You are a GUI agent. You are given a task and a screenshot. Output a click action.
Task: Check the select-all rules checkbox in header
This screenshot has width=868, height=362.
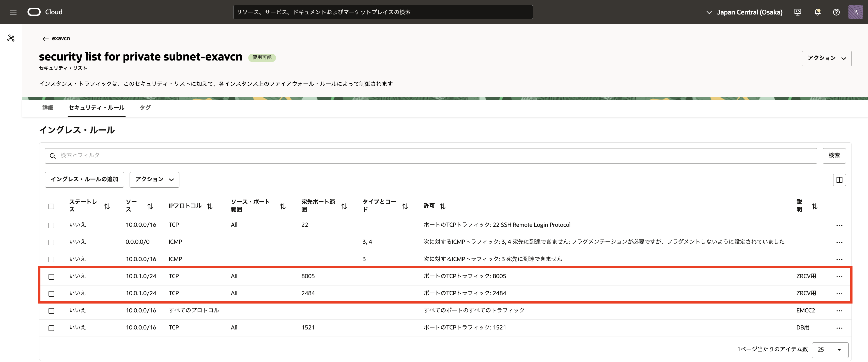51,206
